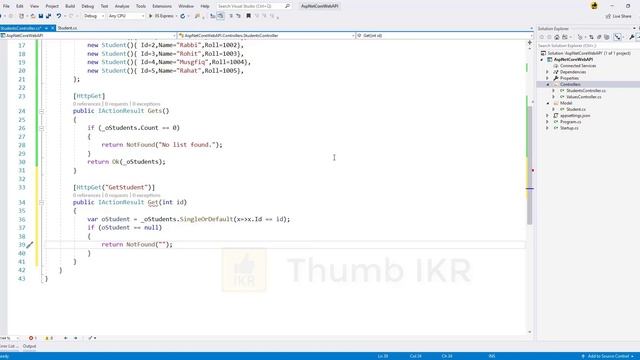This screenshot has width=640, height=360.
Task: Click the Search Solution Explorer field
Action: [x=587, y=46]
